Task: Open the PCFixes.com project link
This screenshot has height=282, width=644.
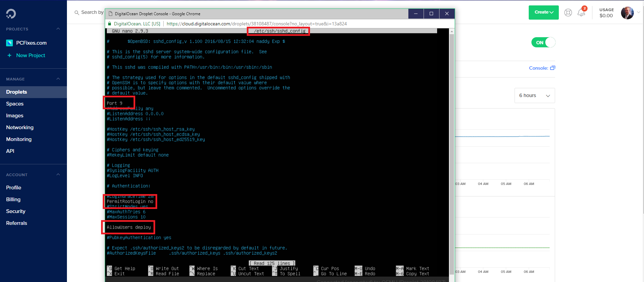Action: point(31,43)
